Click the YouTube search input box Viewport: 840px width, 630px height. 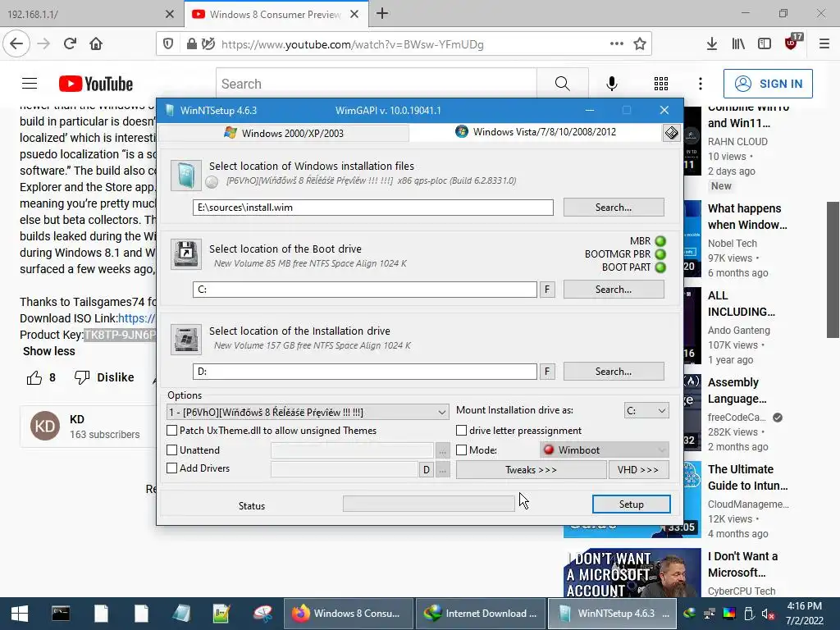tap(376, 84)
